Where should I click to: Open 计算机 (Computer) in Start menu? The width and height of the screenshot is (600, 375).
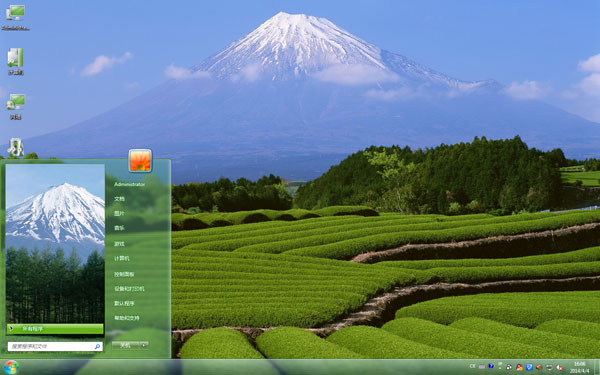tap(122, 258)
